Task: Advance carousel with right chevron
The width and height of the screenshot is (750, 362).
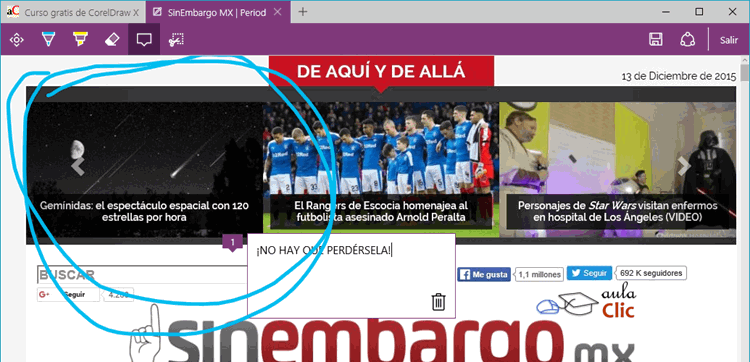Action: (x=684, y=166)
